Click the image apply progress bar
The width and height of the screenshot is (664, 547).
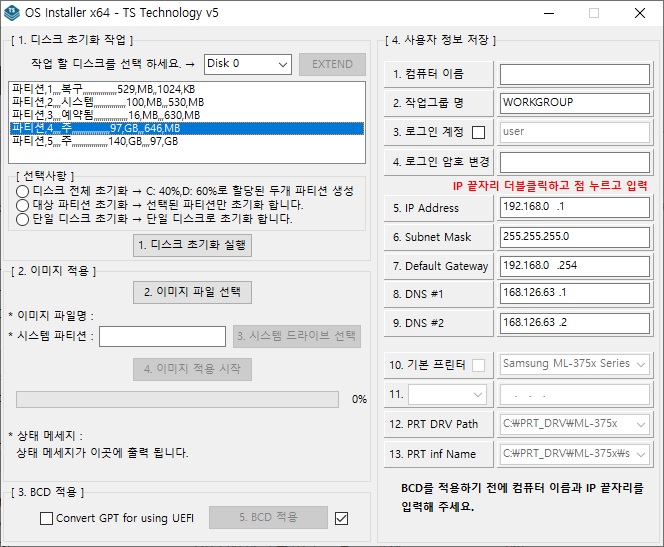pyautogui.click(x=177, y=399)
